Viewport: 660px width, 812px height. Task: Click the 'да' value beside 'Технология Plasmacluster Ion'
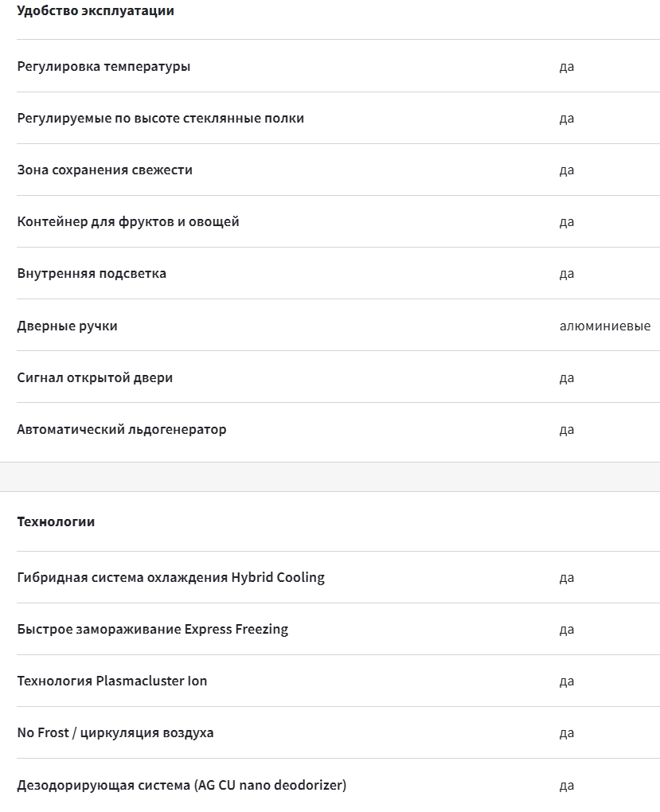click(567, 681)
